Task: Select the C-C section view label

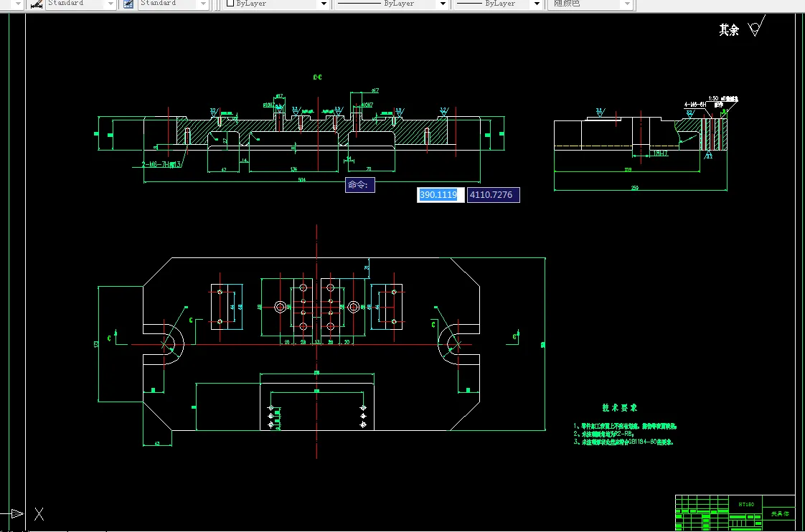Action: click(317, 77)
